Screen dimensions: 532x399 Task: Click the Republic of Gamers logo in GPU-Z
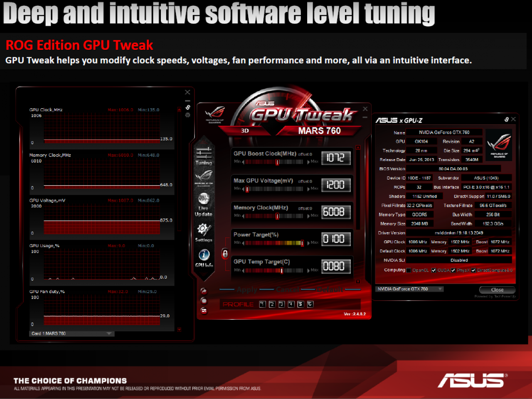click(x=499, y=144)
